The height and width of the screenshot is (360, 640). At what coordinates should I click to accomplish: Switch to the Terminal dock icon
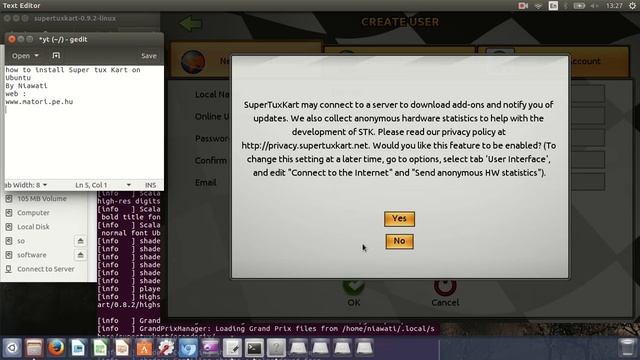[x=254, y=348]
